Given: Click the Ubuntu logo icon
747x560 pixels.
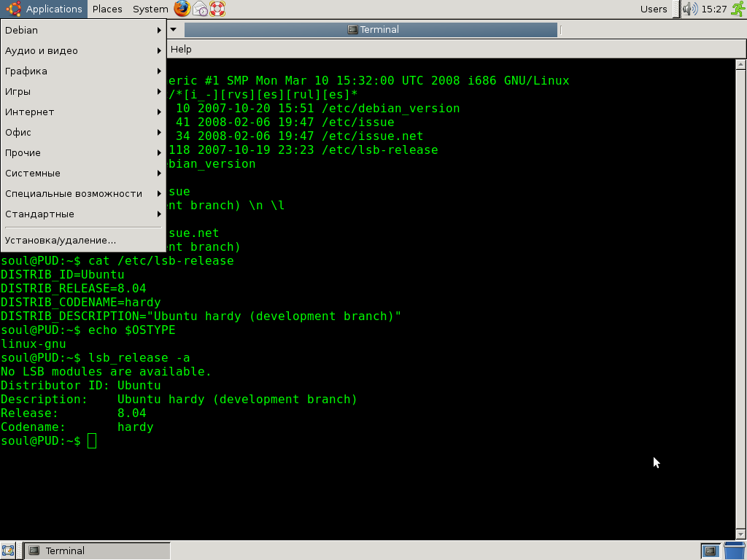Looking at the screenshot, I should [13, 9].
